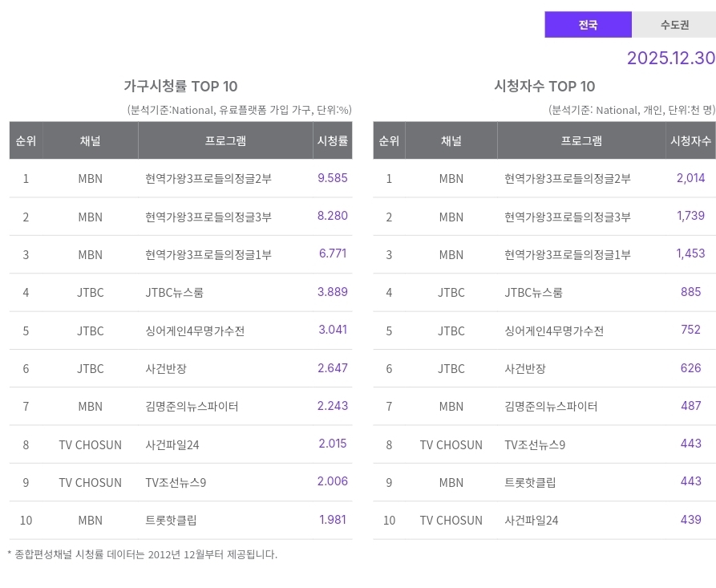Click the 시청자수 TOP 10 heading

click(544, 87)
